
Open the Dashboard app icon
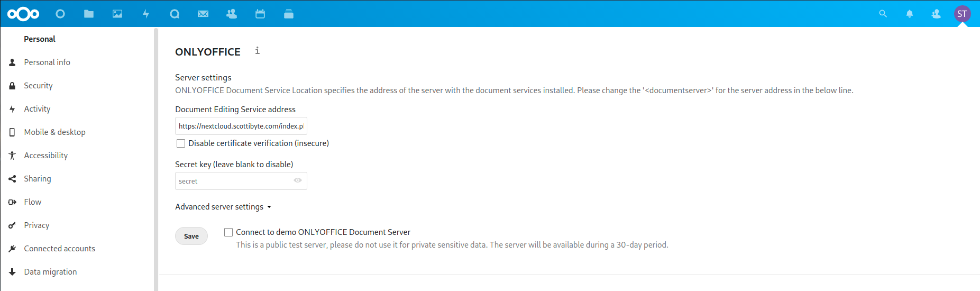[60, 14]
